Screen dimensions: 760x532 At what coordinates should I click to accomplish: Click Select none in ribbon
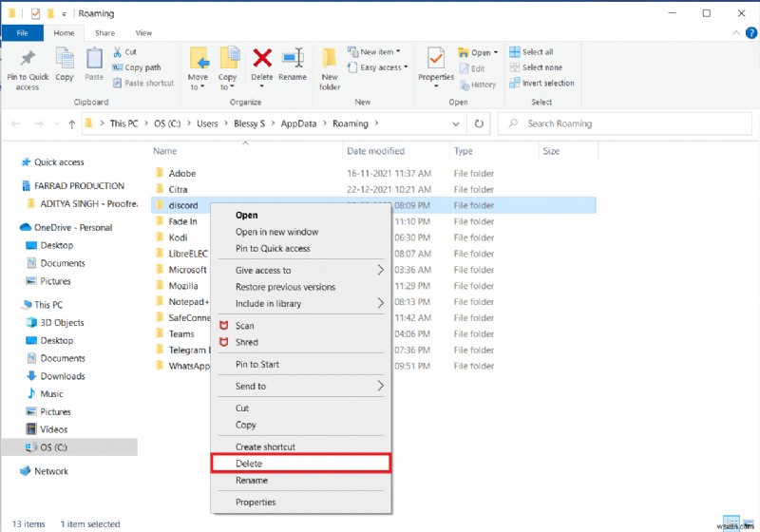click(x=537, y=67)
